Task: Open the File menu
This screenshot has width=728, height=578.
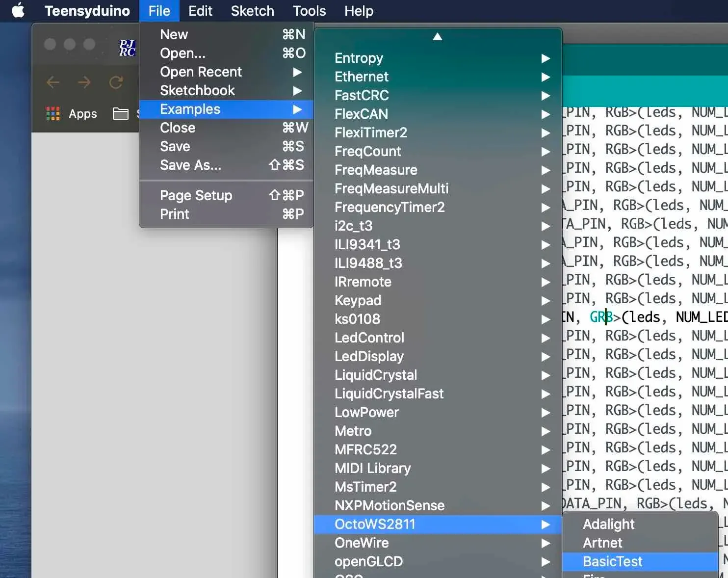Action: click(x=159, y=10)
